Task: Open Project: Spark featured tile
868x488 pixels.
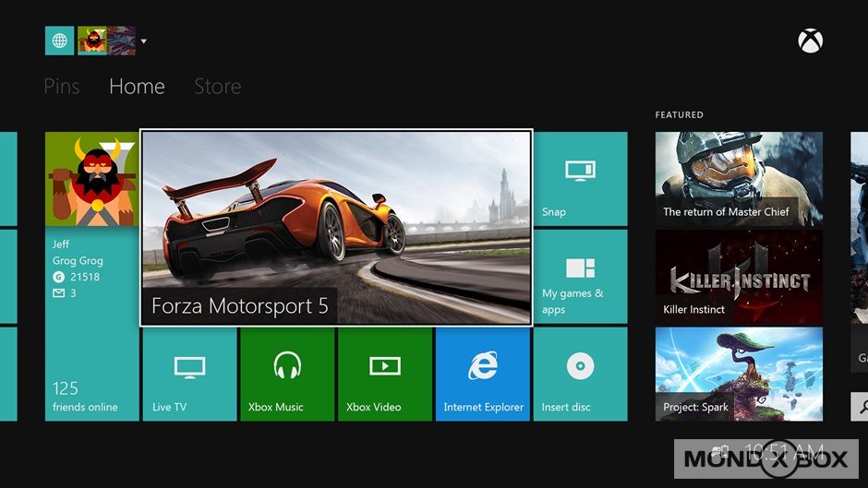Action: (739, 374)
